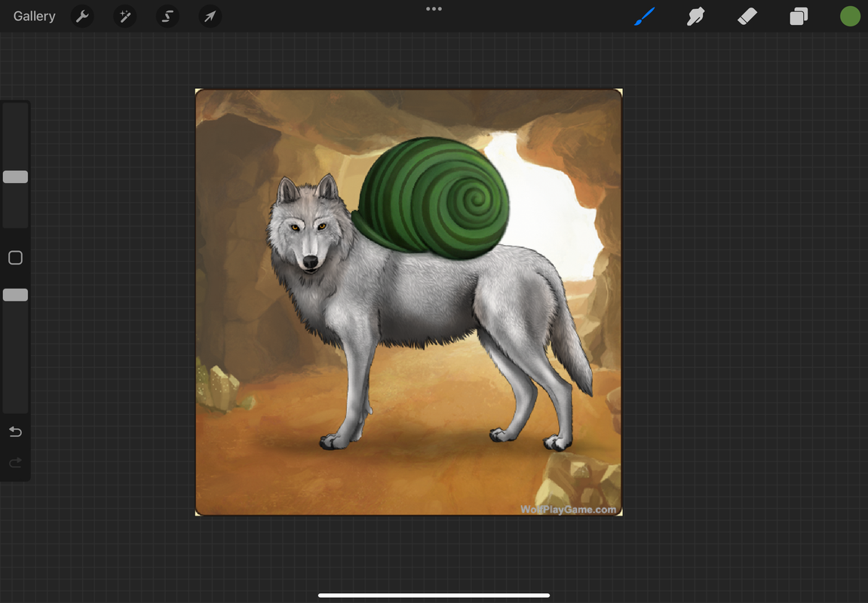
Task: Tap the square modify button on sidebar
Action: (x=16, y=258)
